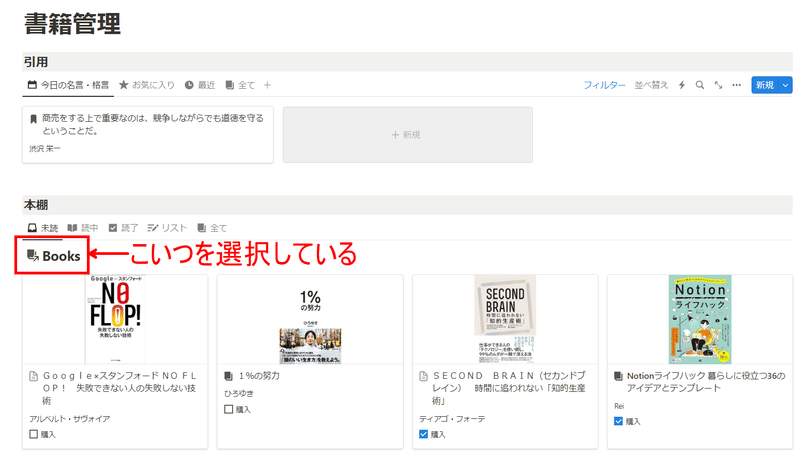Image resolution: width=800 pixels, height=453 pixels.
Task: Open the 全て tab in the 引用 section
Action: (x=240, y=85)
